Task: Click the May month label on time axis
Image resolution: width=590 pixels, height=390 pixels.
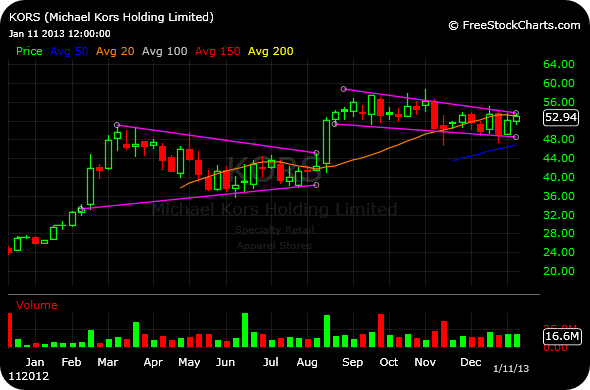Action: click(x=189, y=363)
